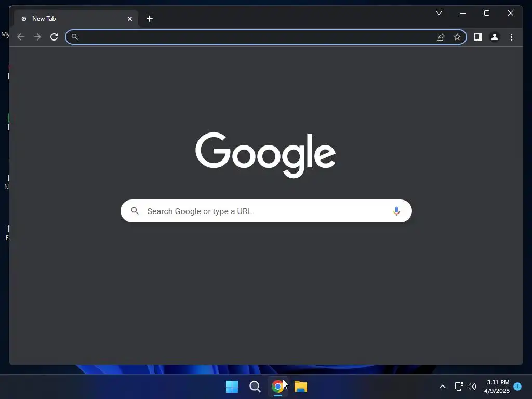Image resolution: width=532 pixels, height=399 pixels.
Task: Open a new tab with plus button
Action: 150,19
